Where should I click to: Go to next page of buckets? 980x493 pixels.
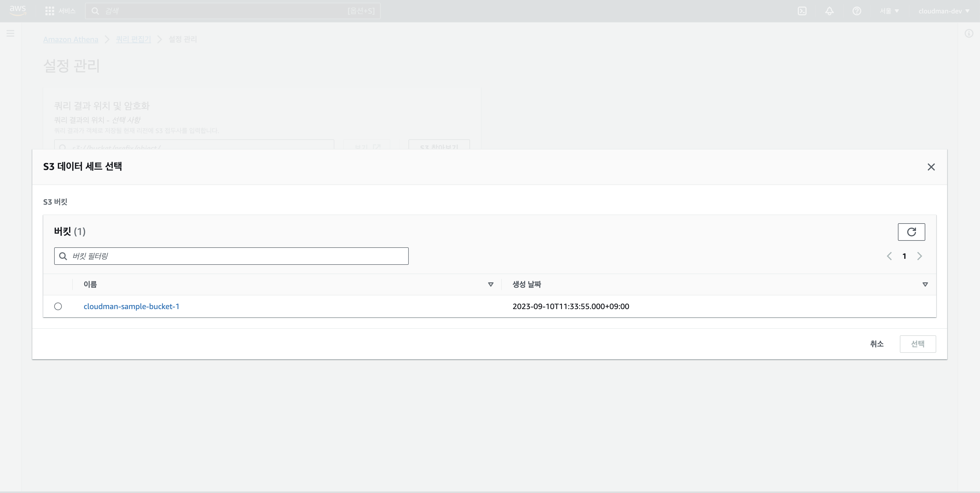click(x=920, y=256)
